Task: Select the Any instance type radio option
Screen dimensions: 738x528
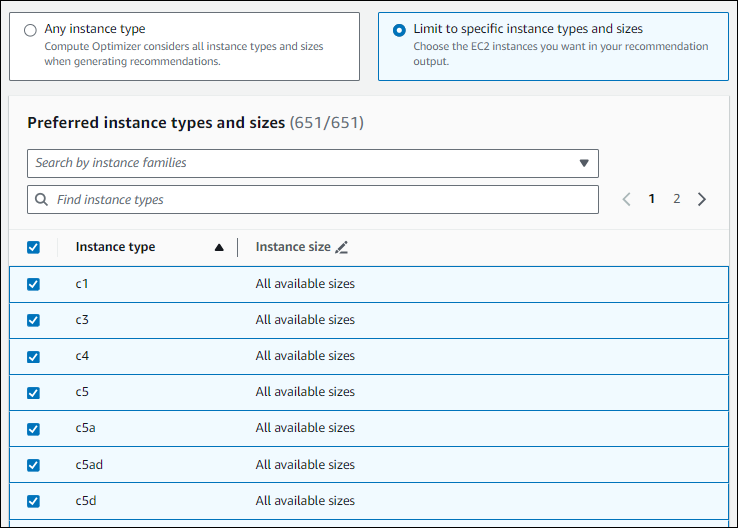Action: (30, 30)
